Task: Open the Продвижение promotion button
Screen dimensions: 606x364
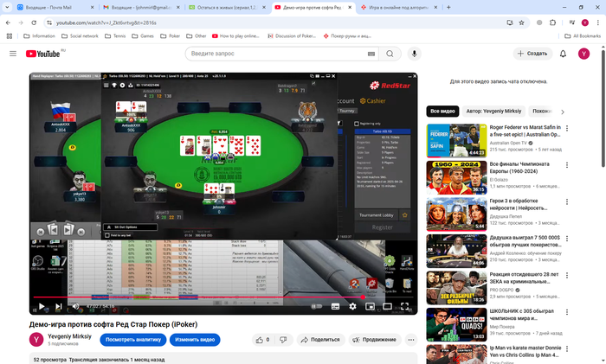Action: click(375, 340)
